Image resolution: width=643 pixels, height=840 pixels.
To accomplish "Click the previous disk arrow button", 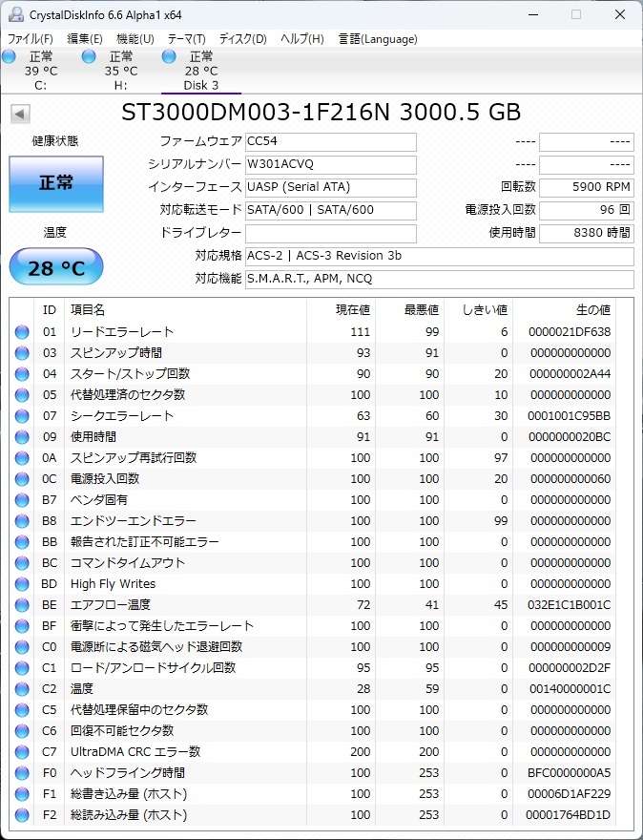I will [19, 114].
